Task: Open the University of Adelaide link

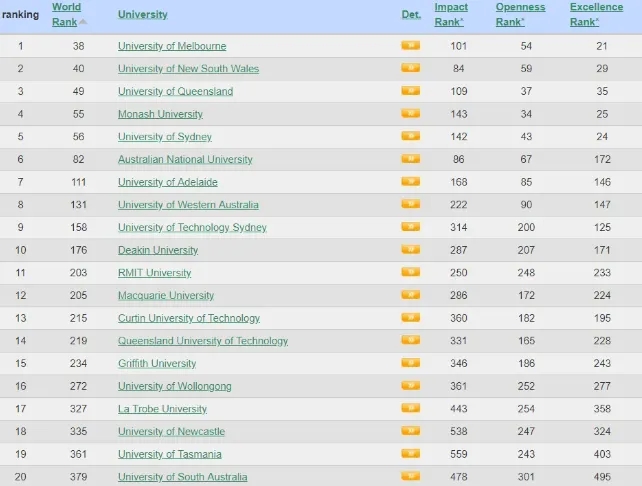Action: click(167, 182)
